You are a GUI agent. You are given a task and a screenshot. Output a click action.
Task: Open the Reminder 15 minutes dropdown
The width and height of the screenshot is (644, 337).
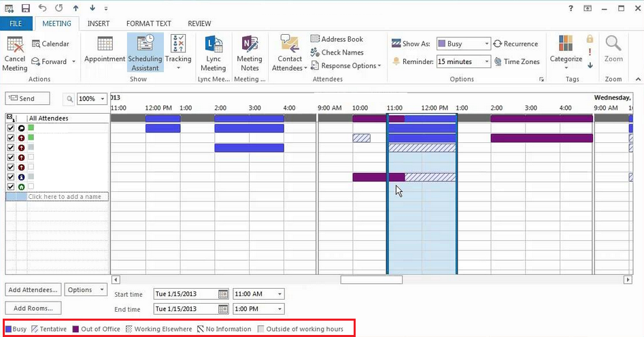(486, 61)
